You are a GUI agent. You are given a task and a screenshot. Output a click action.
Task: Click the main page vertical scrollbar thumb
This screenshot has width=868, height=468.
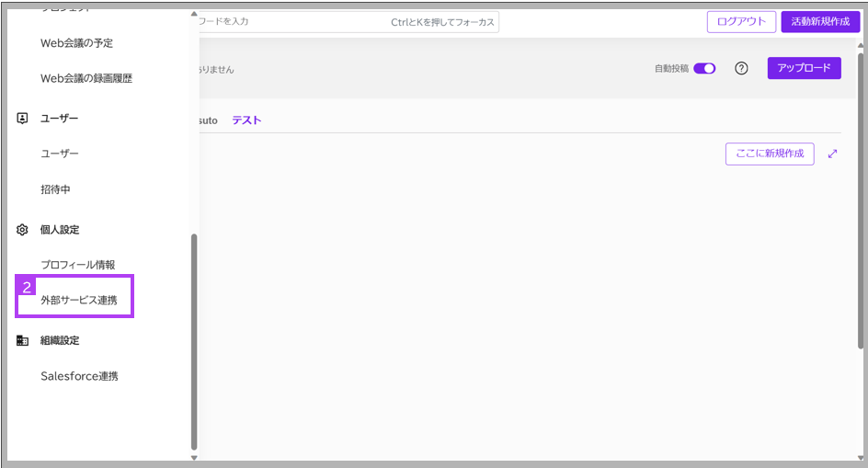point(861,200)
